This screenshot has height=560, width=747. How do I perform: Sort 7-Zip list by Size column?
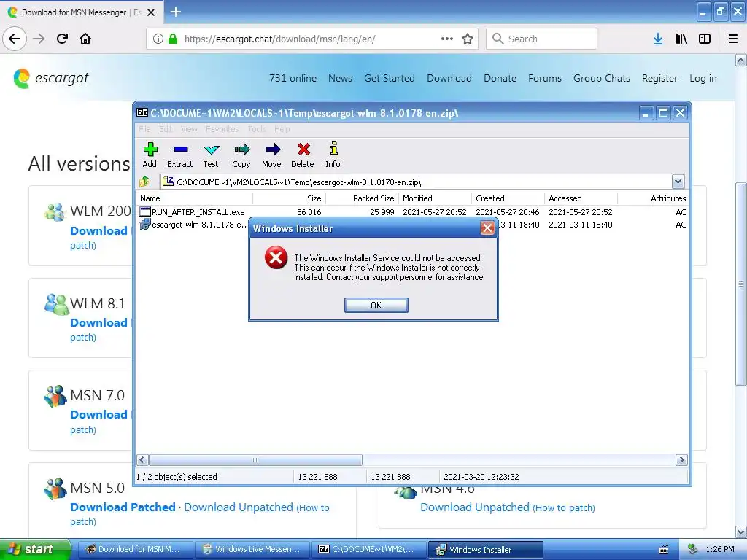pos(289,198)
